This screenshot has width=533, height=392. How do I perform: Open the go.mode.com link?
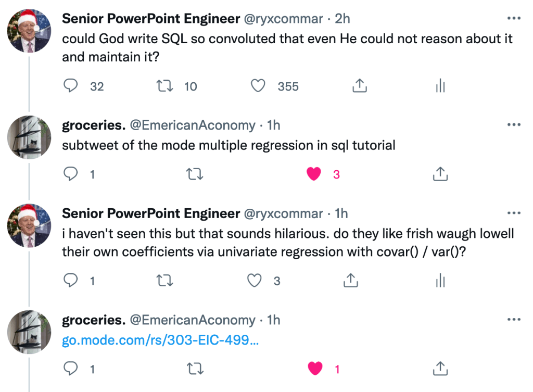click(x=160, y=340)
